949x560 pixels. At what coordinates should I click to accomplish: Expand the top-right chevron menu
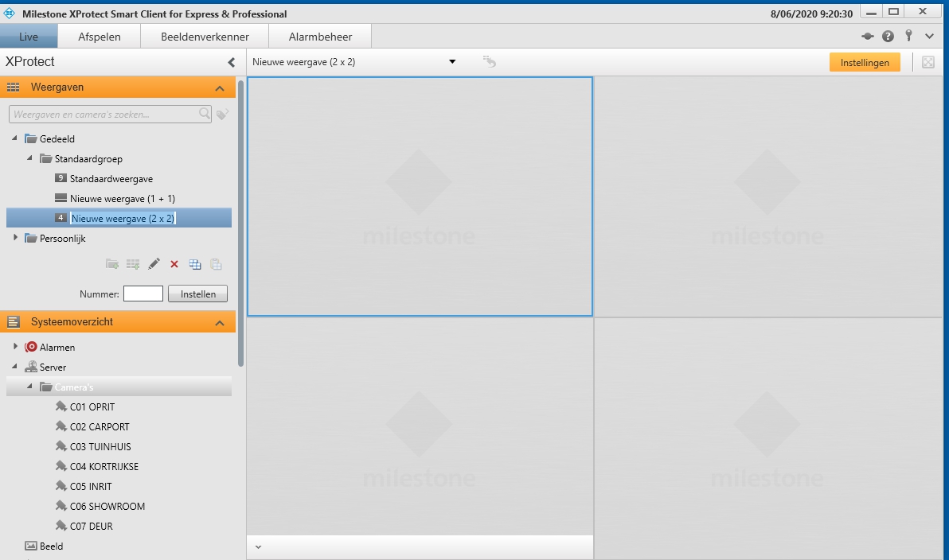[x=930, y=37]
